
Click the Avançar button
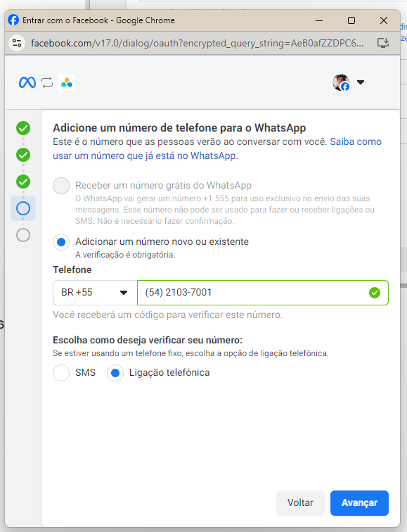359,503
